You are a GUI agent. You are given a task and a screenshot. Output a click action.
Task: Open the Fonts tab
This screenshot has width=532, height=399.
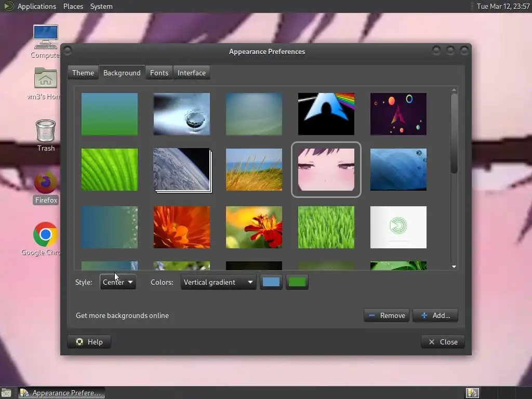pos(159,73)
